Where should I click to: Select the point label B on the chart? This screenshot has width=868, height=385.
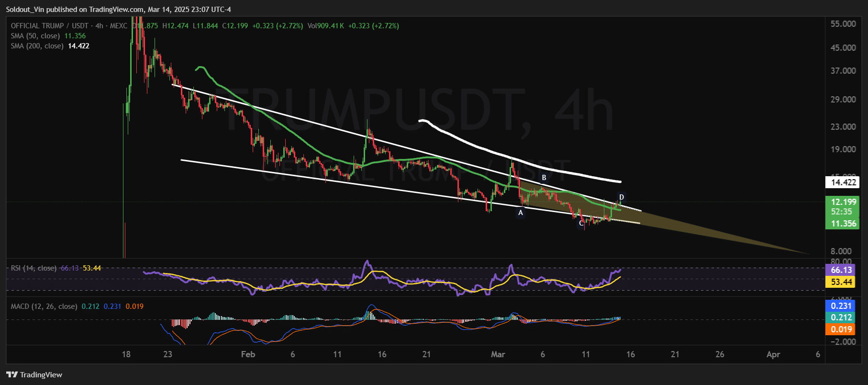544,178
